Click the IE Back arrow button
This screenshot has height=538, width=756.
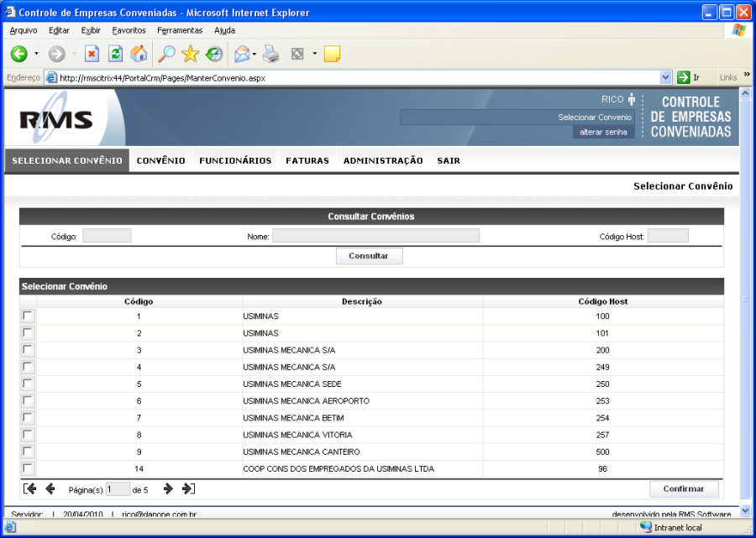pyautogui.click(x=19, y=54)
